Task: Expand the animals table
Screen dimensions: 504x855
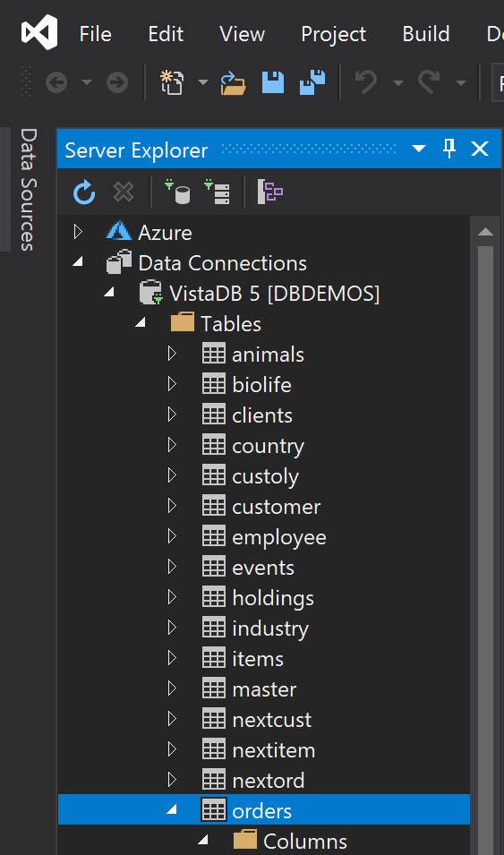Action: [x=173, y=354]
